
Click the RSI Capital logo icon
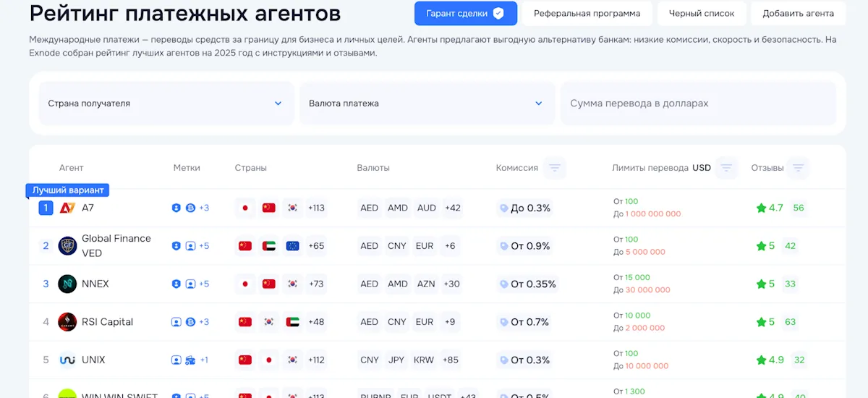point(67,322)
